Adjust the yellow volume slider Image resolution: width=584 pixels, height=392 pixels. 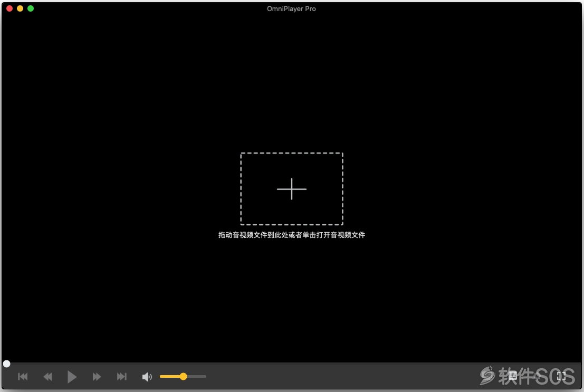click(x=183, y=376)
